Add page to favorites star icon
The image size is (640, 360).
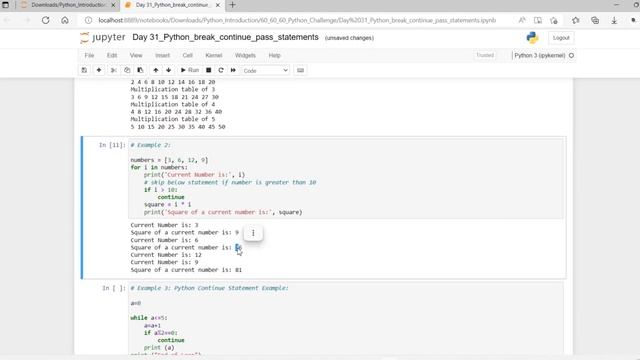click(553, 20)
